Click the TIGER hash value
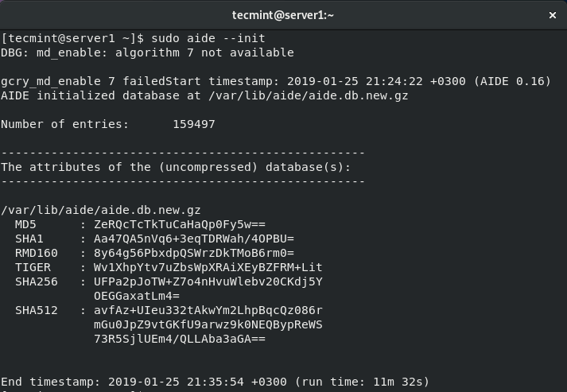 (208, 267)
